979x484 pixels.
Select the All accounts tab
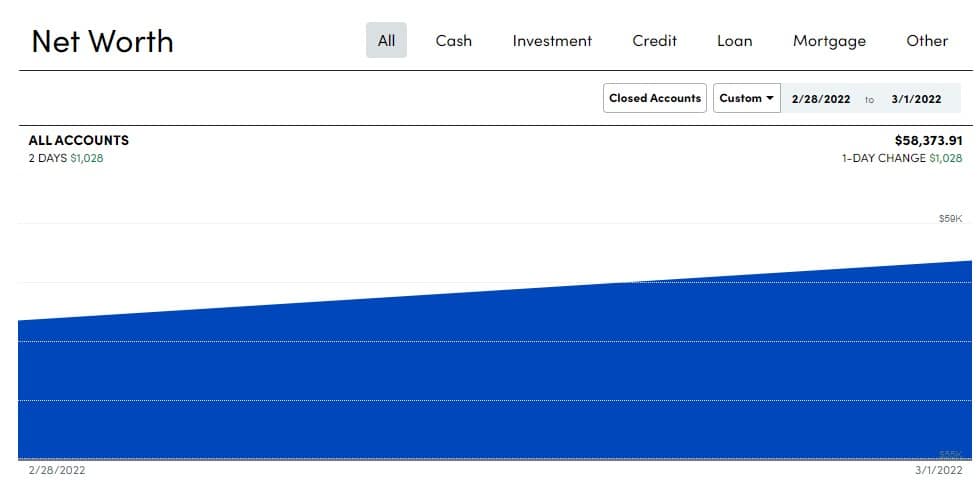coord(386,41)
